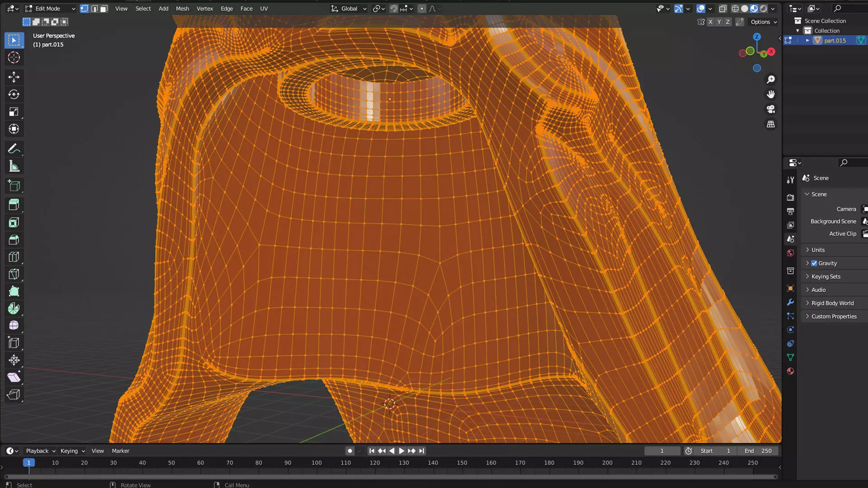The width and height of the screenshot is (868, 488).
Task: Toggle X-ray view
Action: click(722, 9)
